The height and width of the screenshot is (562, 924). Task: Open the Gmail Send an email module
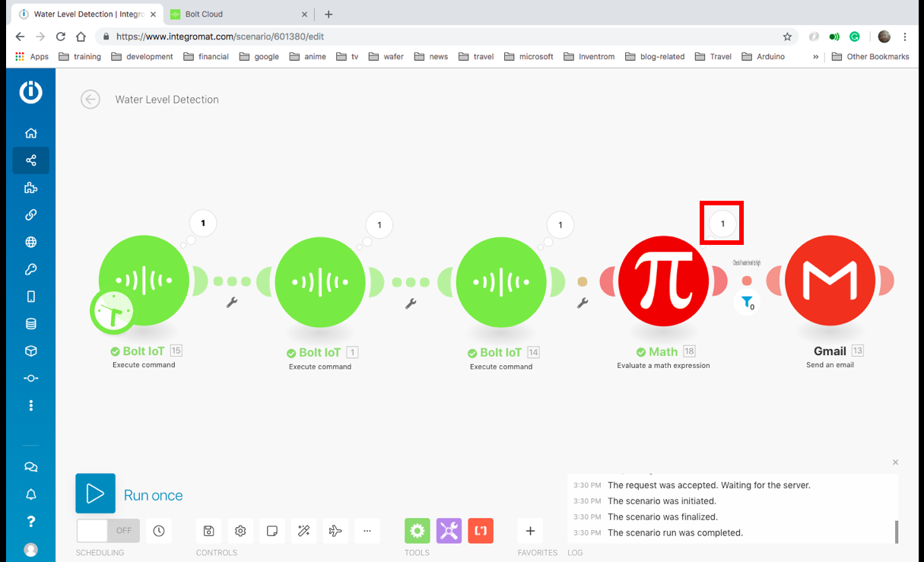coord(829,280)
